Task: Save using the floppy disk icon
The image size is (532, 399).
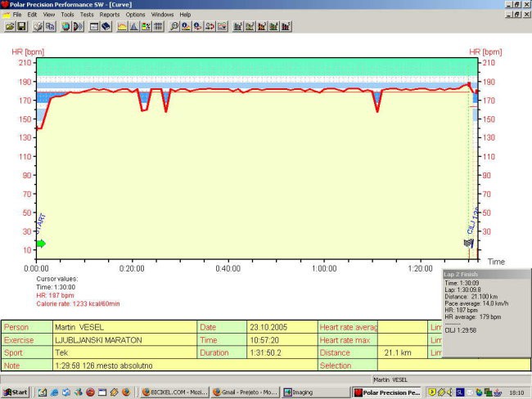Action: [x=22, y=26]
